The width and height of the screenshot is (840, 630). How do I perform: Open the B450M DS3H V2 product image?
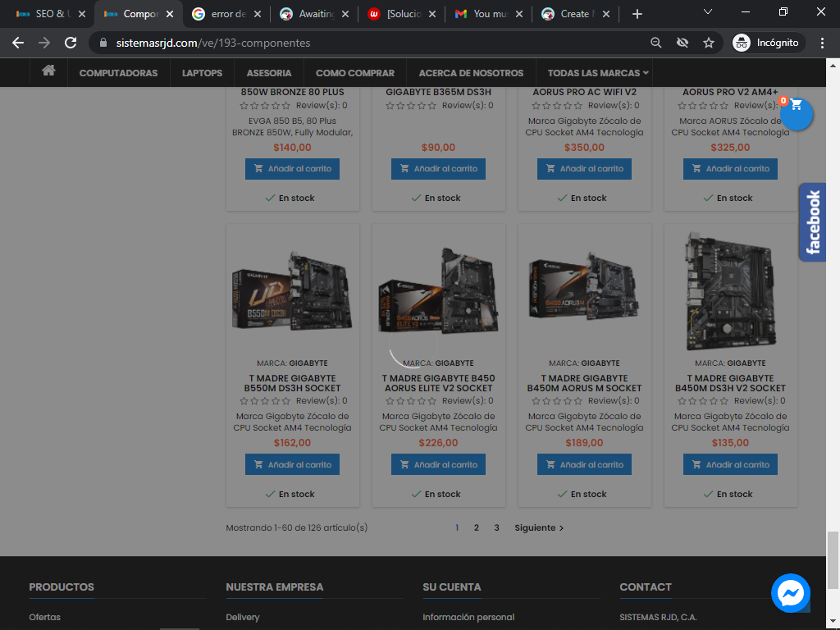point(730,291)
